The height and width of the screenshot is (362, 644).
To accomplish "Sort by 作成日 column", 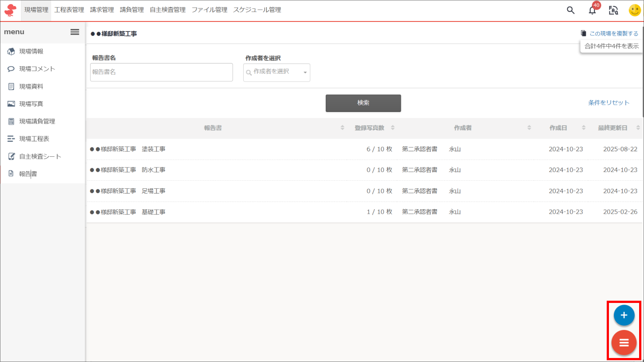I will point(558,128).
